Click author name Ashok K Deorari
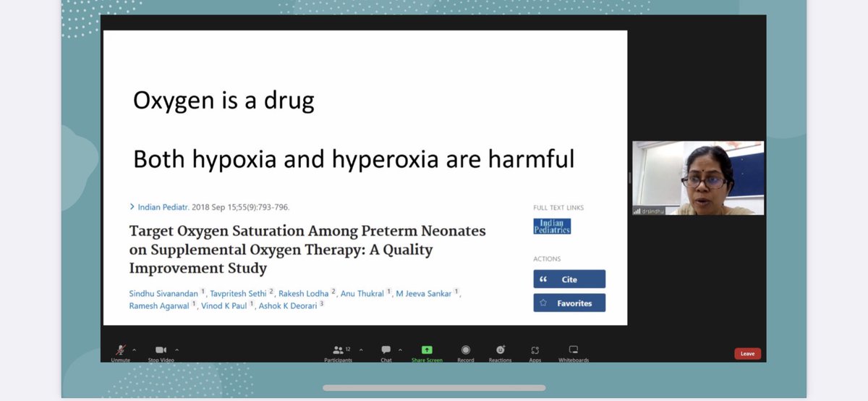This screenshot has height=401, width=868. click(288, 305)
